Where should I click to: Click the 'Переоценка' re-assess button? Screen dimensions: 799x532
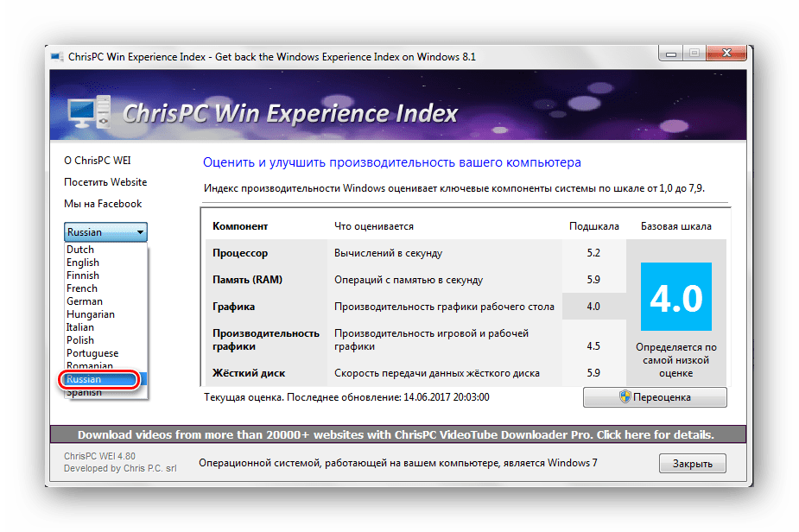655,397
